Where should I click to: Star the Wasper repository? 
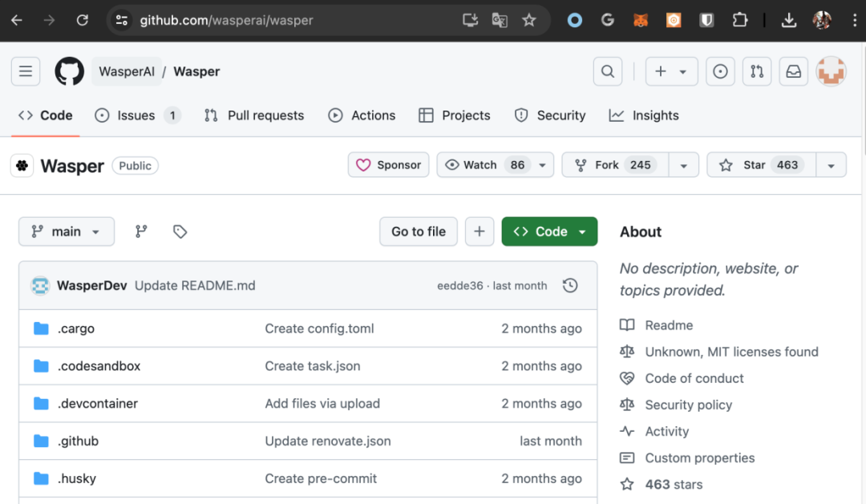(762, 165)
